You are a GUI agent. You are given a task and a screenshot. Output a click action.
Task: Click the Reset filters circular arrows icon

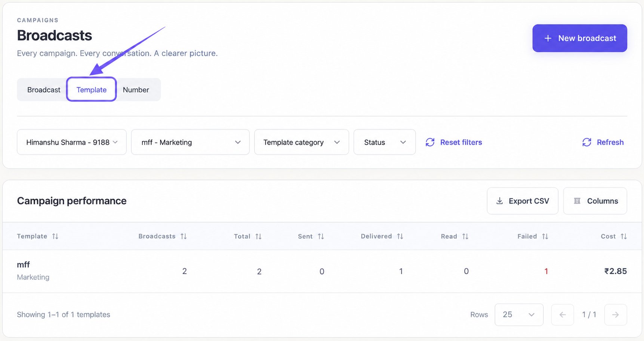(x=430, y=142)
